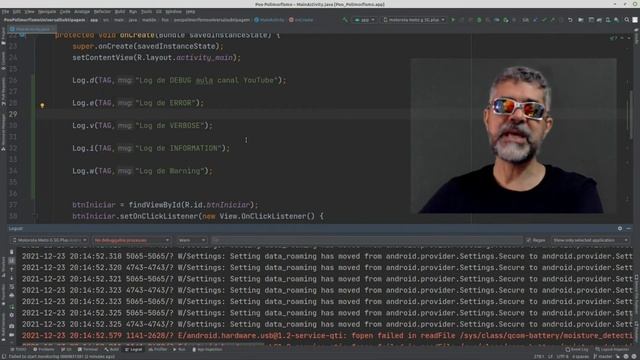640x360 pixels.
Task: Open the File menu
Action: pyautogui.click(x=5, y=12)
